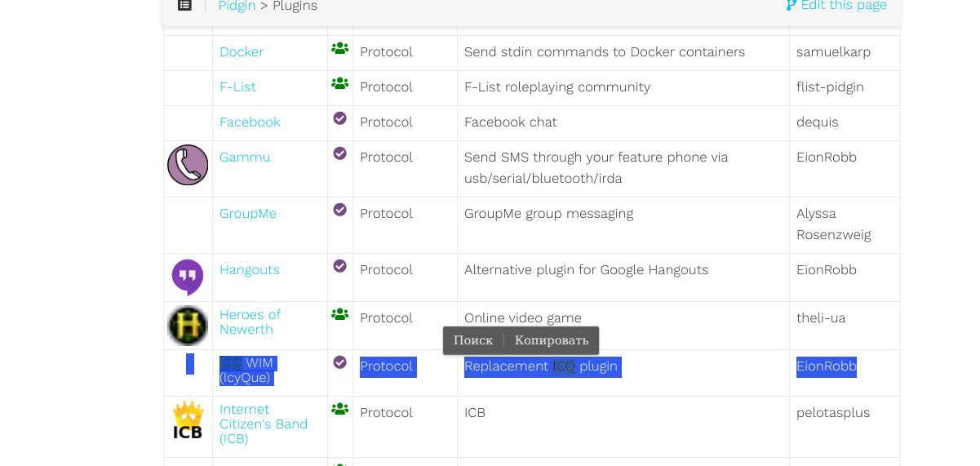
Task: Click Копировать in the selection popup
Action: point(552,340)
